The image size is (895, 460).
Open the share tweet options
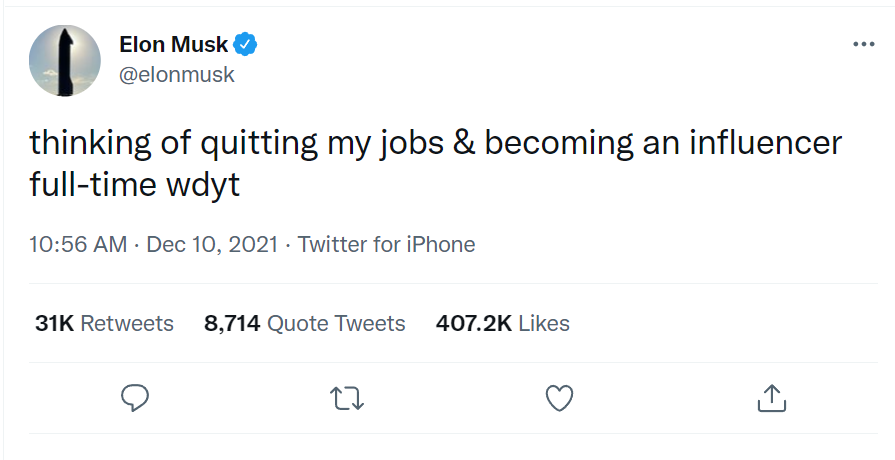[771, 398]
